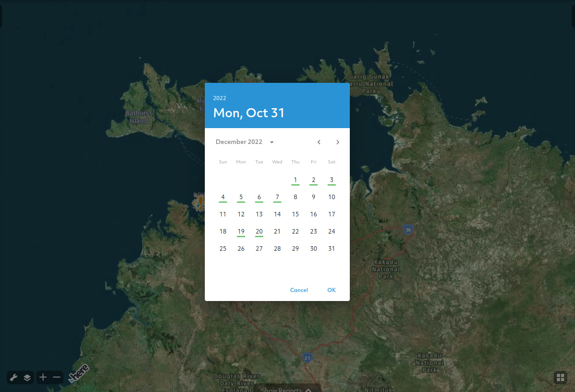Open the December 2022 month dropdown
This screenshot has height=392, width=575.
point(245,142)
